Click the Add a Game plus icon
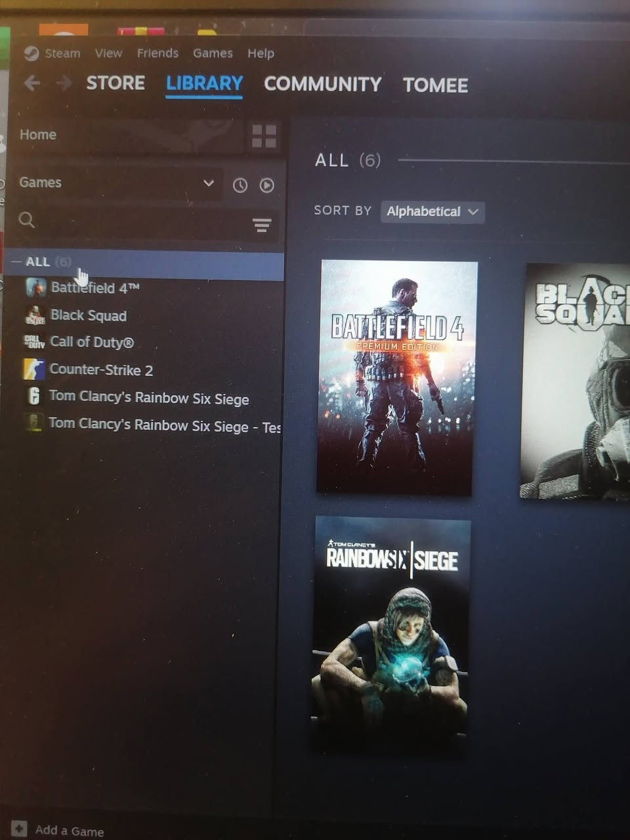The height and width of the screenshot is (840, 630). [x=20, y=829]
